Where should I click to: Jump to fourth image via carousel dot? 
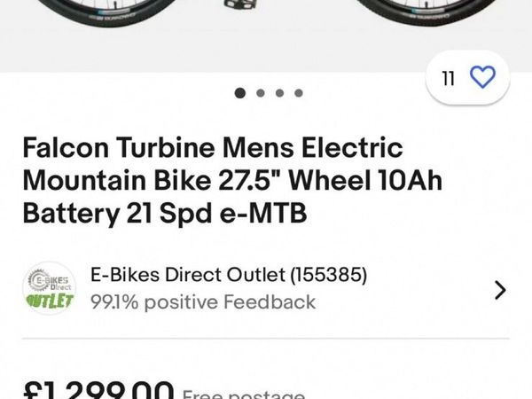point(299,92)
